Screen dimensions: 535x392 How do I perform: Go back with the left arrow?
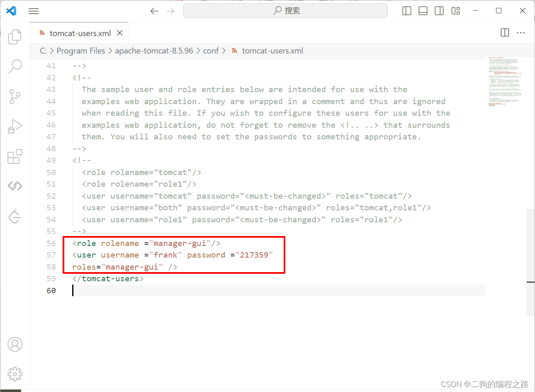(154, 11)
